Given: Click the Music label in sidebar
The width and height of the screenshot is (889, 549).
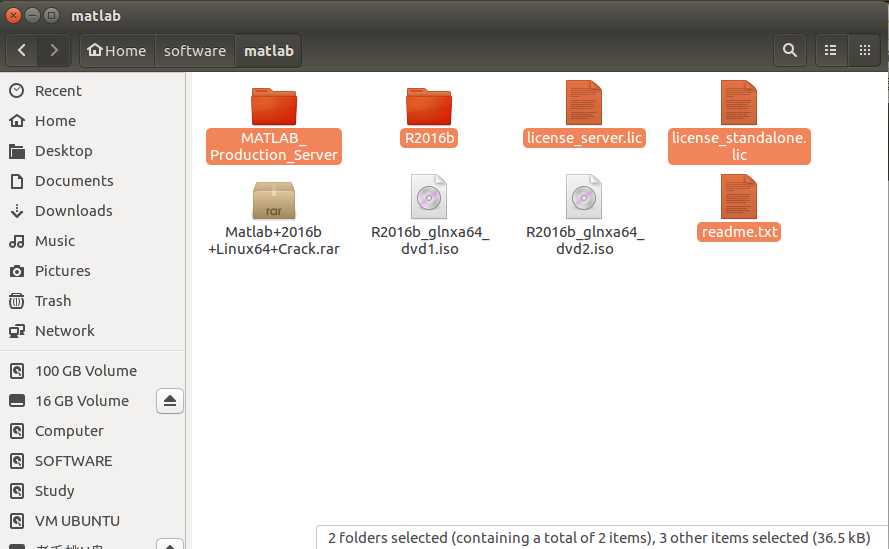Looking at the screenshot, I should (x=55, y=241).
